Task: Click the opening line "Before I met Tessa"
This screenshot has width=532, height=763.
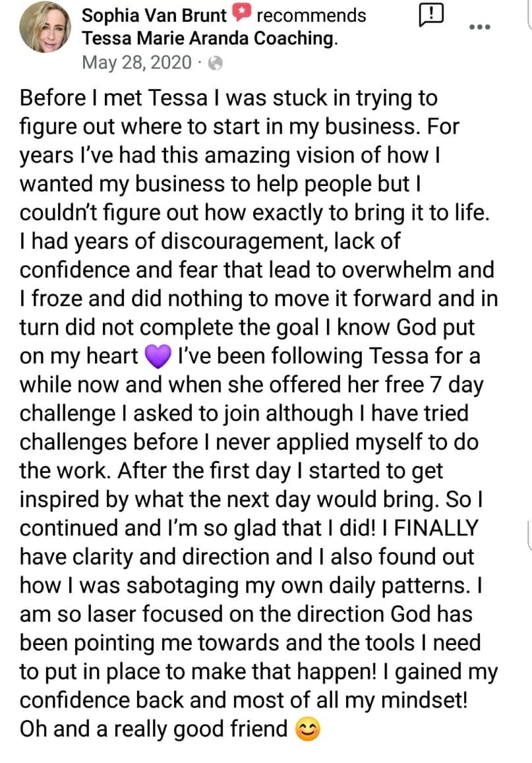Action: [114, 98]
